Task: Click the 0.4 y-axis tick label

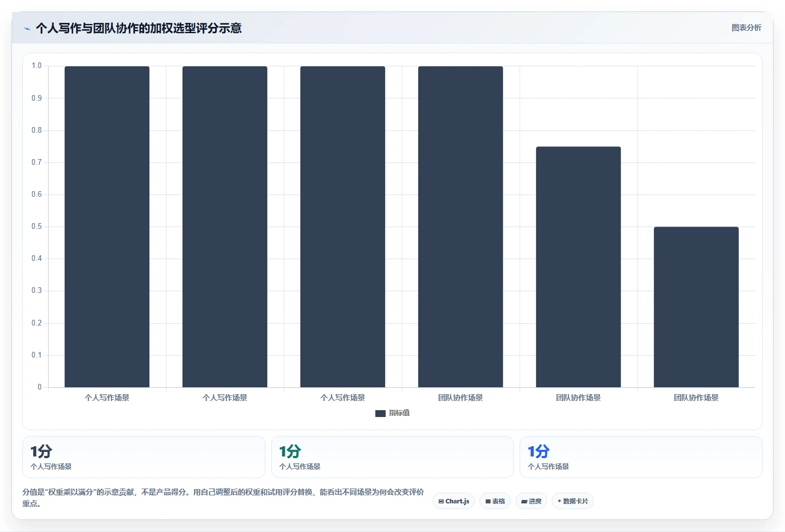Action: click(37, 259)
